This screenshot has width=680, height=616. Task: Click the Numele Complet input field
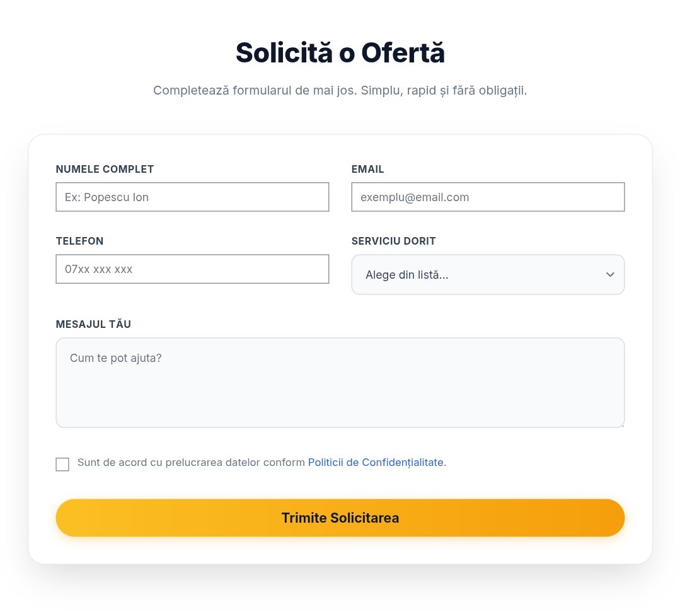pos(192,197)
